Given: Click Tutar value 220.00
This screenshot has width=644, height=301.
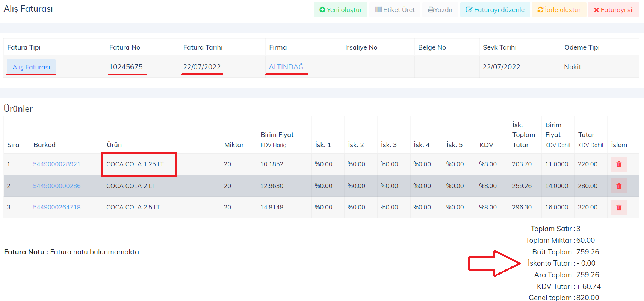Looking at the screenshot, I should coord(588,164).
